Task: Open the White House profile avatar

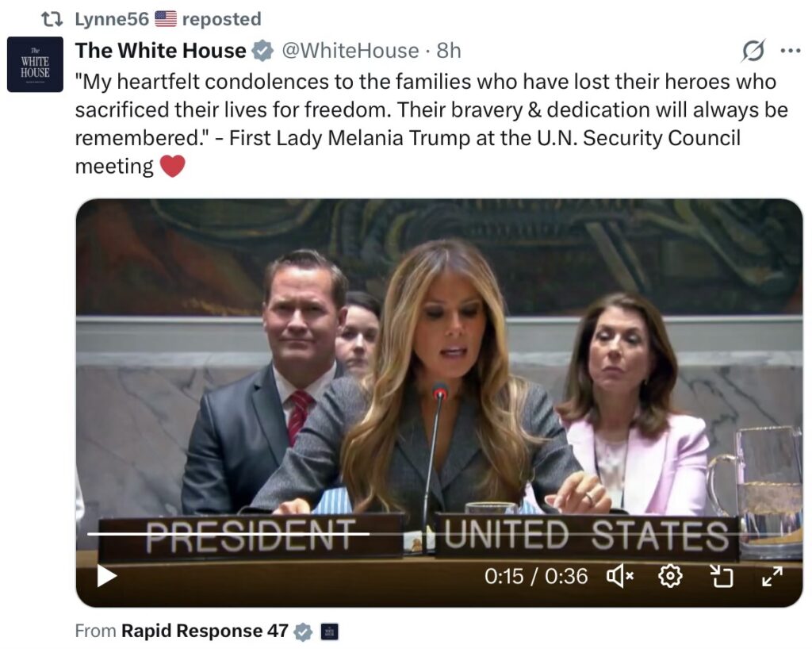Action: point(35,64)
